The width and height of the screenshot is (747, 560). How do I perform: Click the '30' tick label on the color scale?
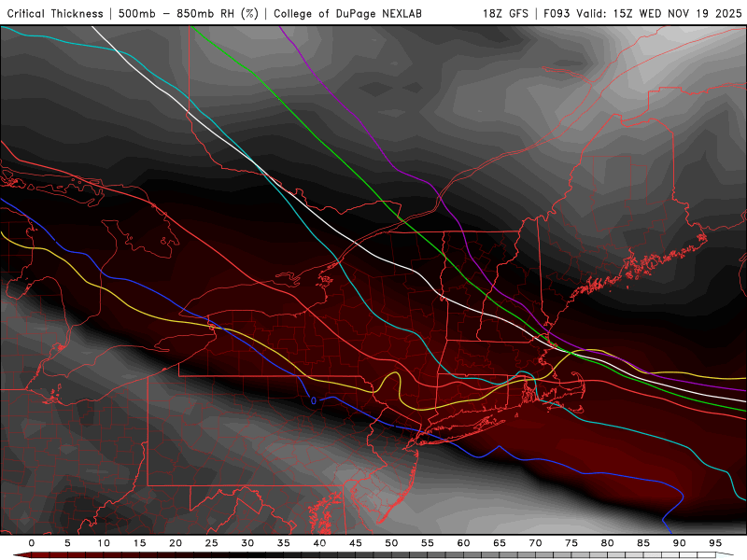pyautogui.click(x=247, y=543)
